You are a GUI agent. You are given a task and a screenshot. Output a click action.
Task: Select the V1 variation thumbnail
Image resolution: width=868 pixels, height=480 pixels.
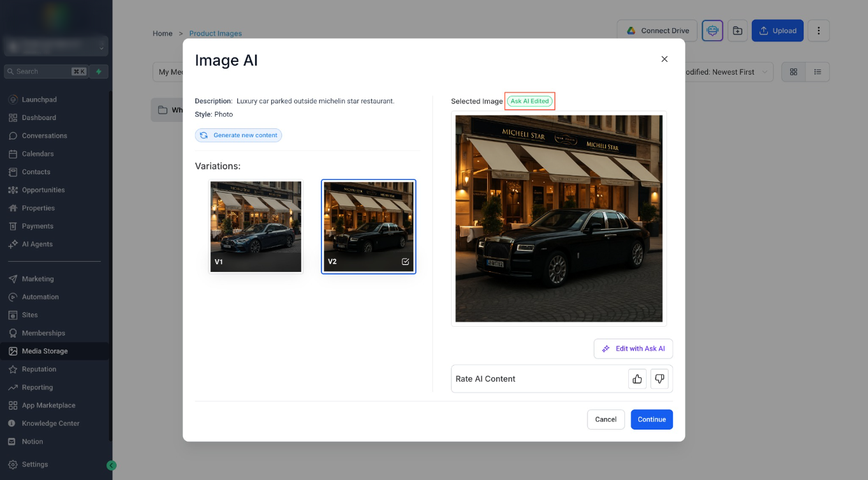point(256,227)
